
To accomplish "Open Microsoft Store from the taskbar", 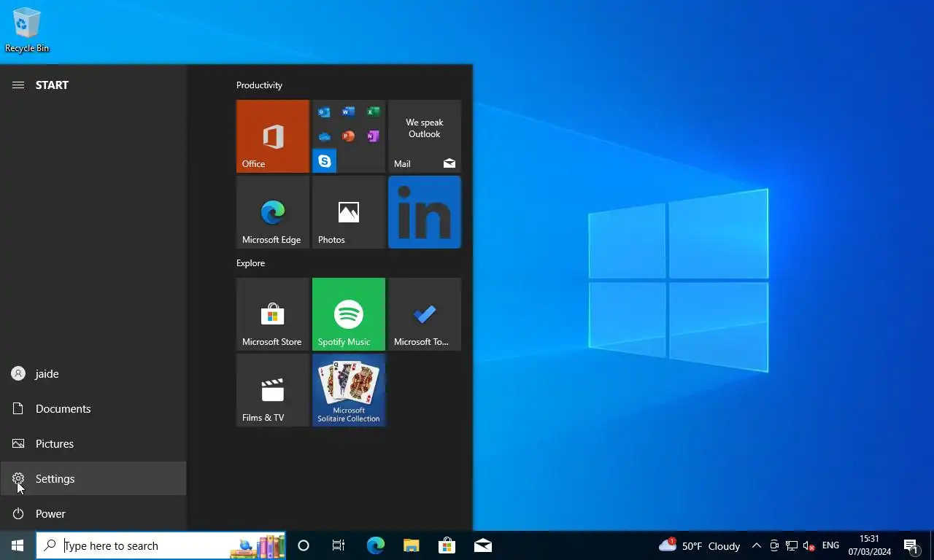I will [x=447, y=545].
